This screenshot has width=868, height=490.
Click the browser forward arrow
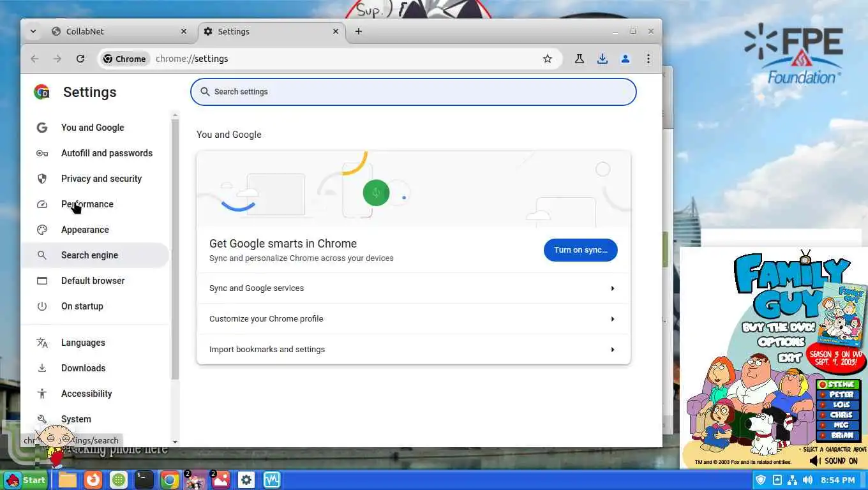57,59
